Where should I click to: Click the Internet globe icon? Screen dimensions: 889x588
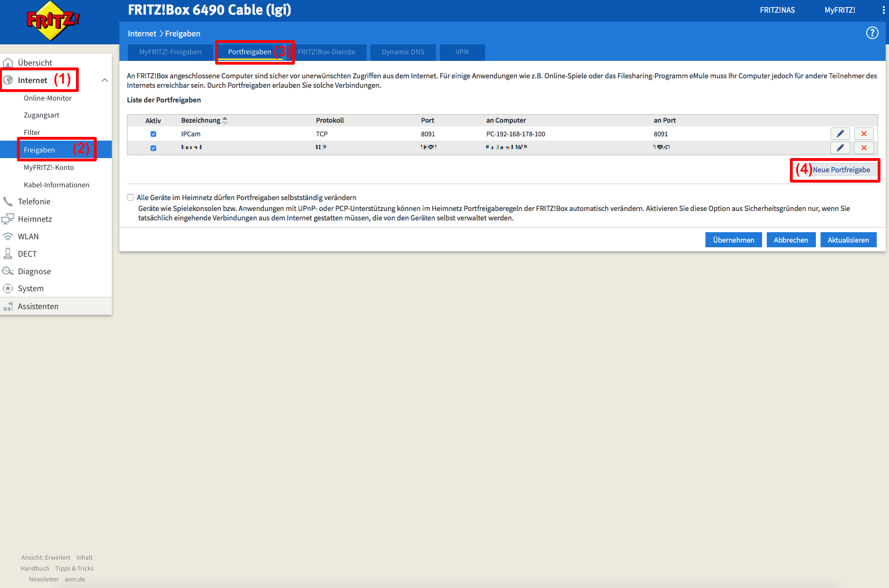[8, 80]
